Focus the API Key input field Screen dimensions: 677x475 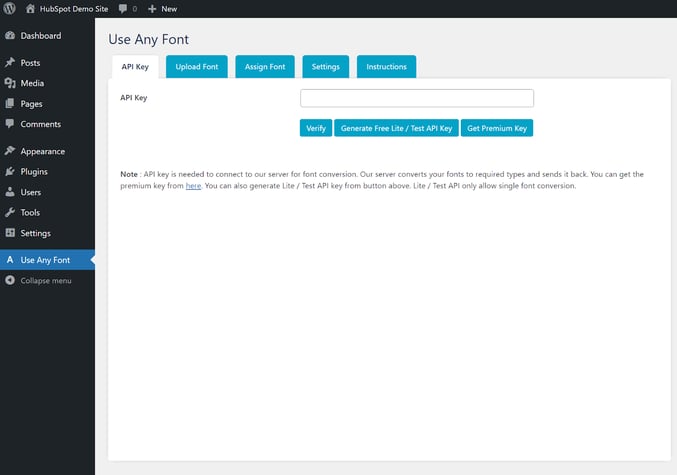pyautogui.click(x=417, y=98)
